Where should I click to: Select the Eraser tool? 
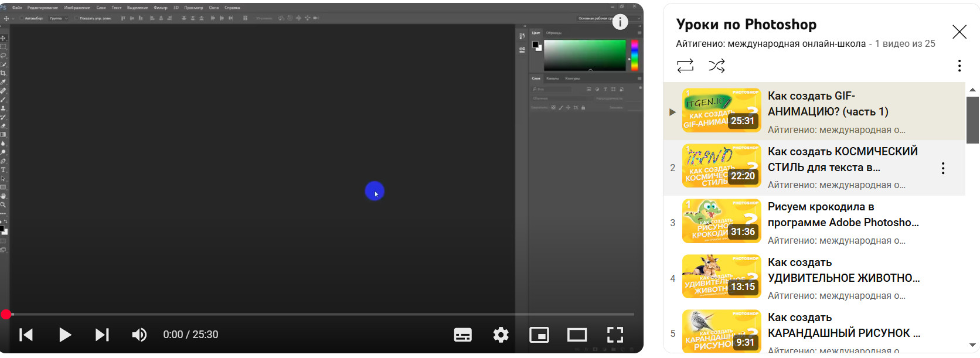3,125
